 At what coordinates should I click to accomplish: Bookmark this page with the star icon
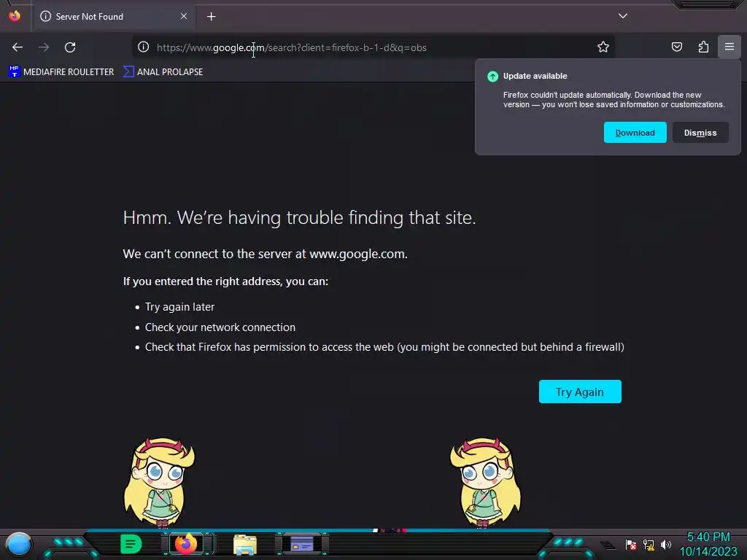coord(603,47)
